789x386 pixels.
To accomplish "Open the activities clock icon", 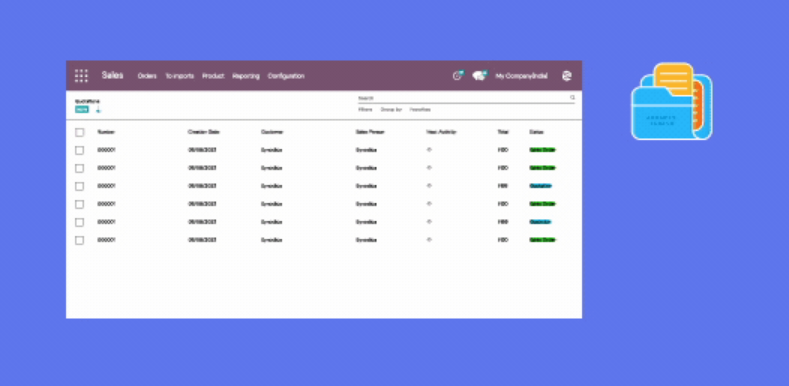I will (x=457, y=75).
